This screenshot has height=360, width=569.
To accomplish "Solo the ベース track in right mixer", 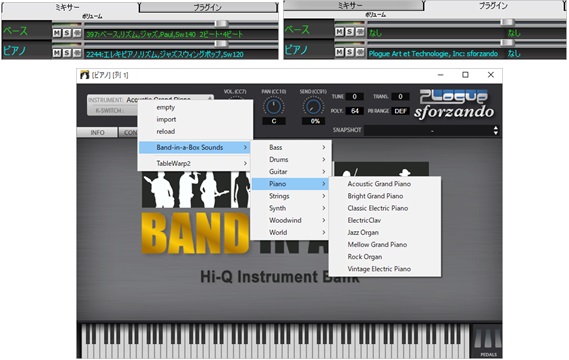I will (x=349, y=32).
